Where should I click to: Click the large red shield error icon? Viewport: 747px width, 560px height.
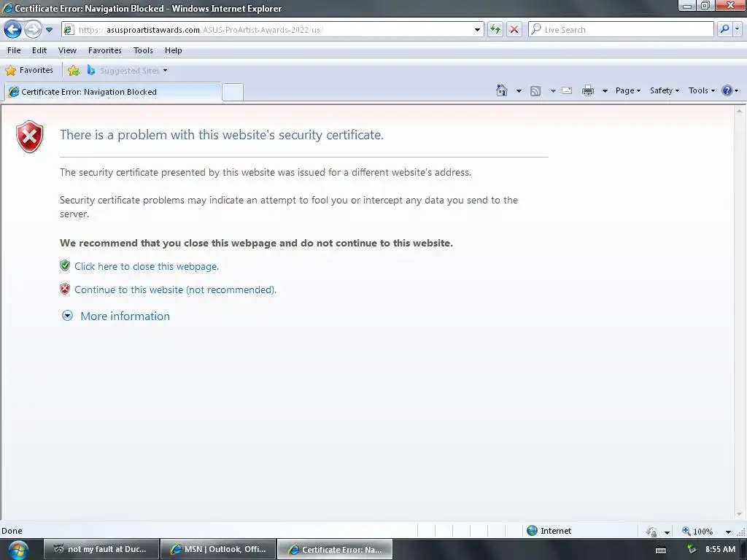tap(29, 136)
